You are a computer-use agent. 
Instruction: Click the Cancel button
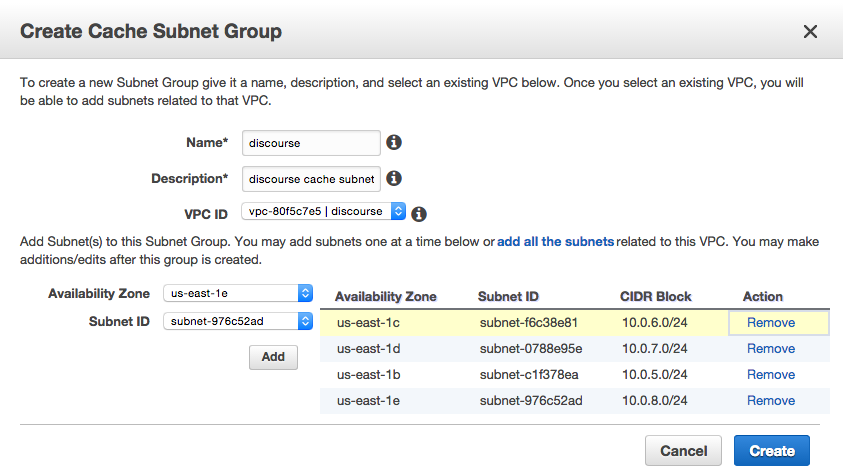(683, 451)
